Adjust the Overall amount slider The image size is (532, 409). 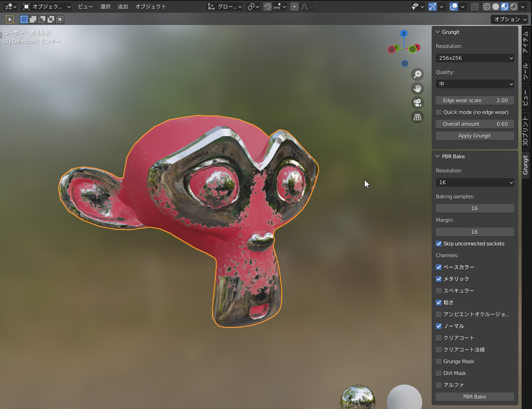(x=475, y=123)
